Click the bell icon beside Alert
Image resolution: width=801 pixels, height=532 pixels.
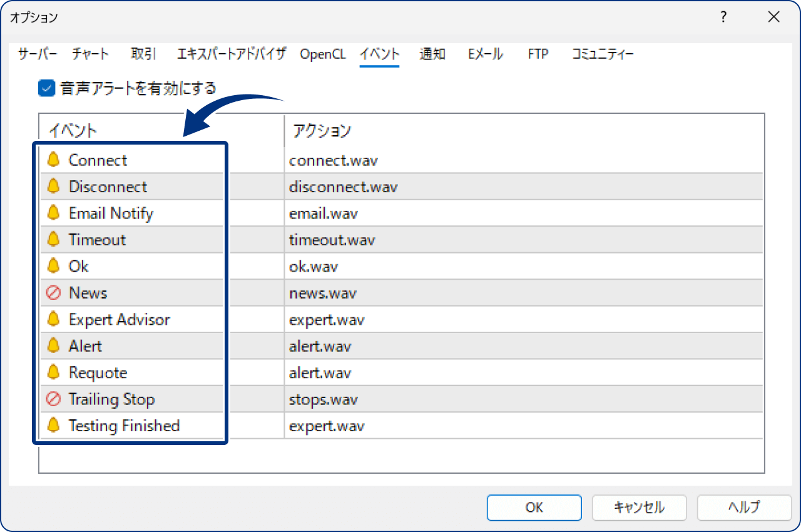(54, 346)
